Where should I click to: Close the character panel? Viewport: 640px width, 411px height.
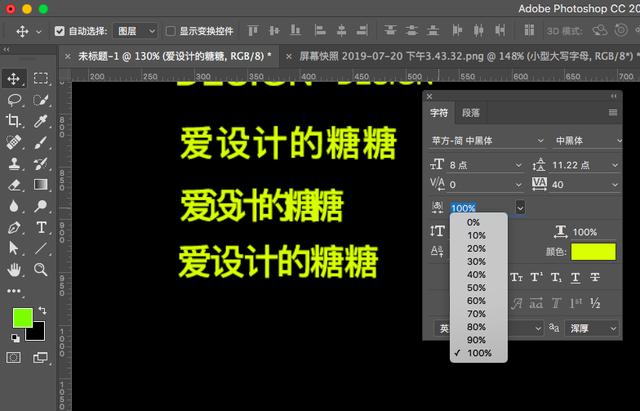pyautogui.click(x=429, y=97)
